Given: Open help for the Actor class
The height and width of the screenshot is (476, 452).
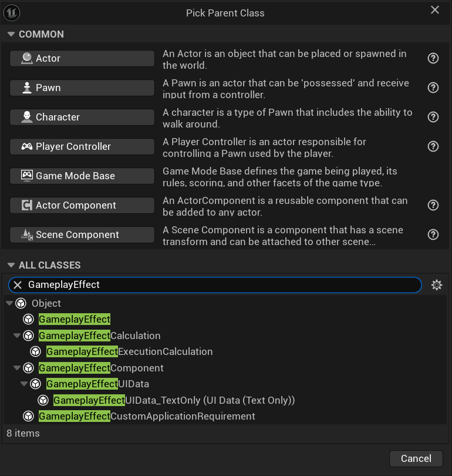Looking at the screenshot, I should 433,58.
